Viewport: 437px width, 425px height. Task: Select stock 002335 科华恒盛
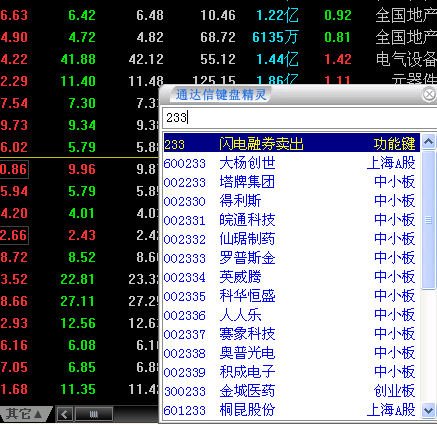pos(292,296)
